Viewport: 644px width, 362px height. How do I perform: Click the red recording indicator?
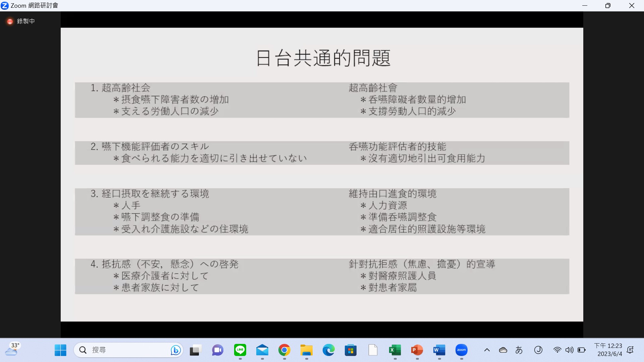[10, 21]
